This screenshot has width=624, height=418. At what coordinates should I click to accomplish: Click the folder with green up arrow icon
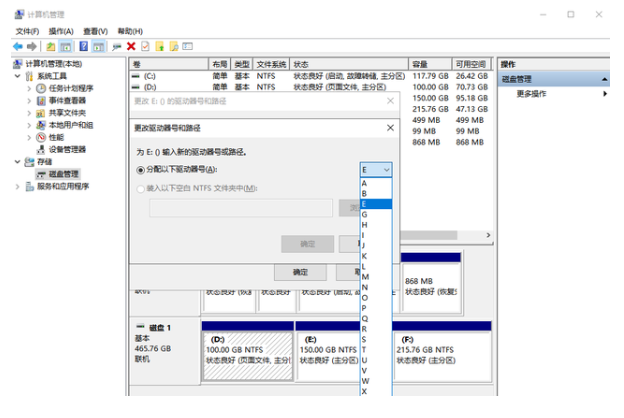160,46
